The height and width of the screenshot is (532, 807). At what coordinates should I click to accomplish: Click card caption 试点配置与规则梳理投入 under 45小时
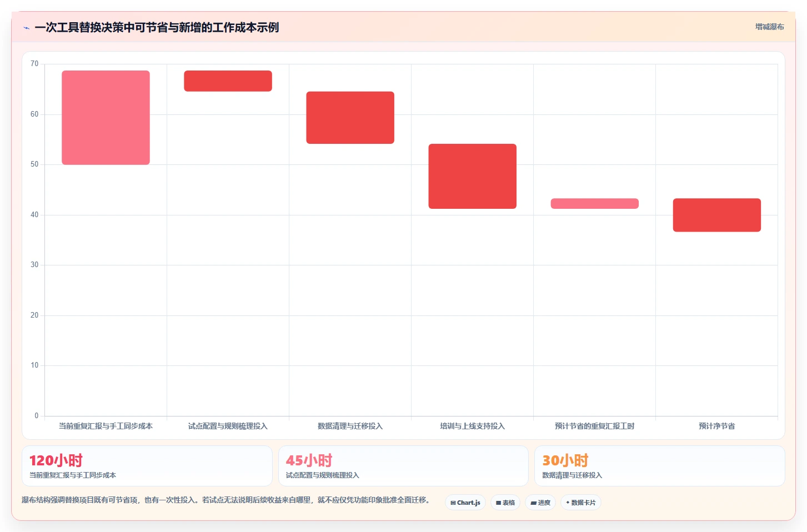[322, 475]
